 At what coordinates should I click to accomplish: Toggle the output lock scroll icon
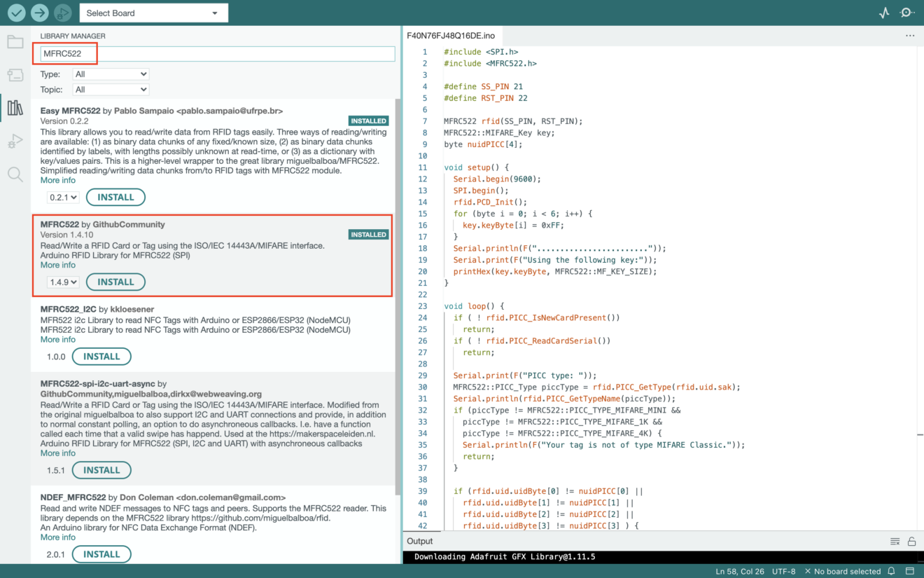(911, 542)
